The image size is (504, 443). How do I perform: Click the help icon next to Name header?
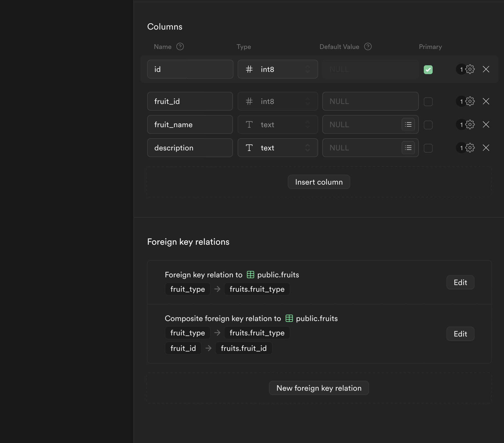point(180,47)
